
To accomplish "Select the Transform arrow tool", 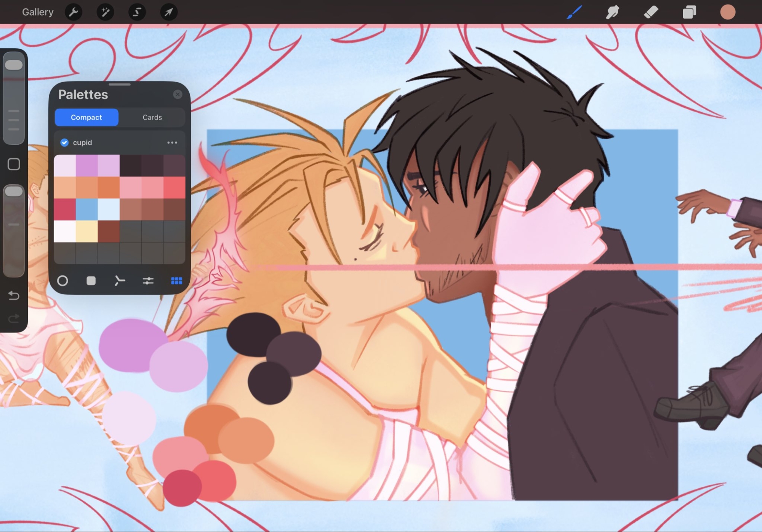I will tap(168, 12).
